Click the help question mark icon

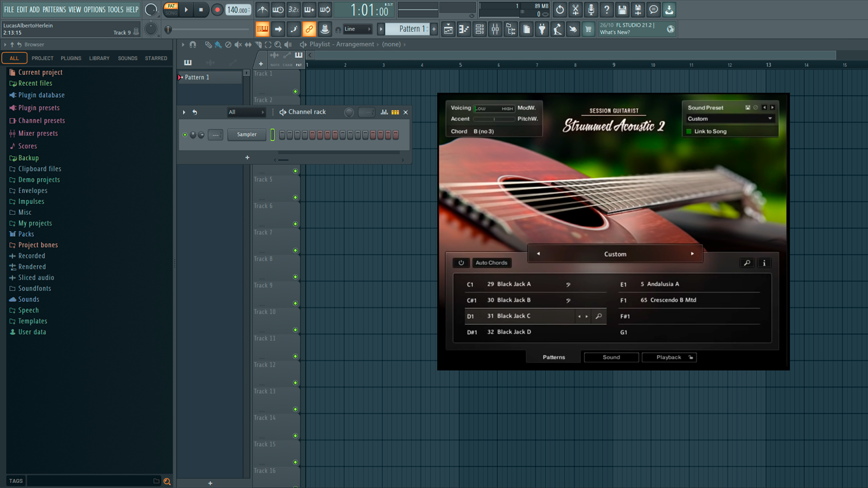point(607,10)
